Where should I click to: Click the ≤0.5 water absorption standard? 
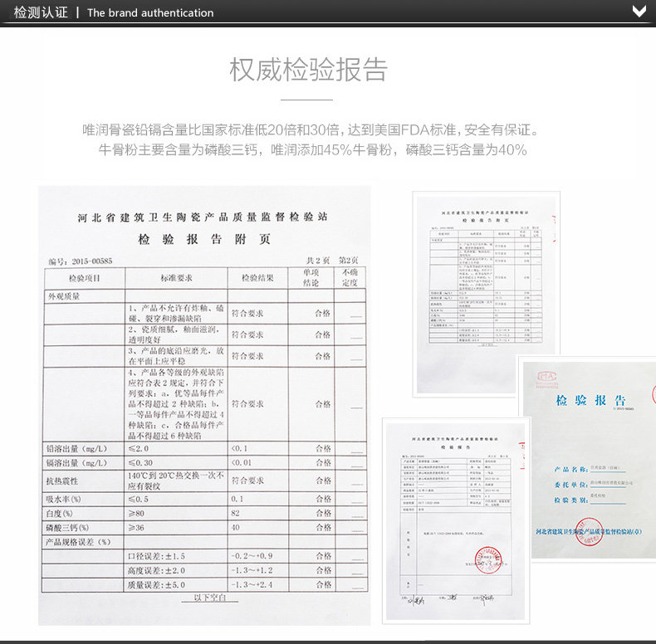pyautogui.click(x=139, y=500)
